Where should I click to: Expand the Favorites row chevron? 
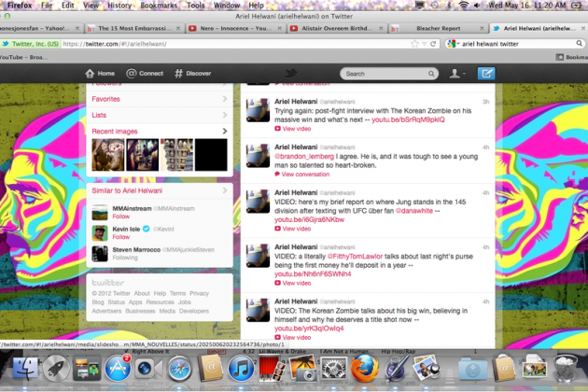tap(225, 99)
